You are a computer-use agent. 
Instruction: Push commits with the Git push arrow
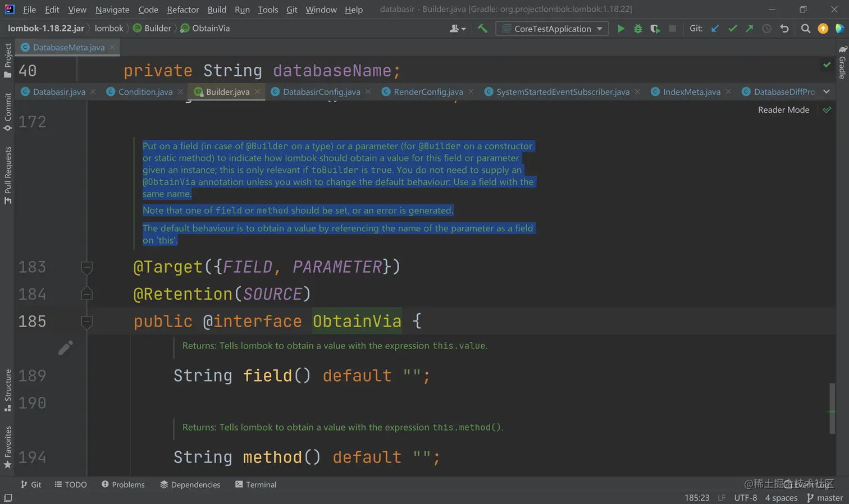point(749,29)
